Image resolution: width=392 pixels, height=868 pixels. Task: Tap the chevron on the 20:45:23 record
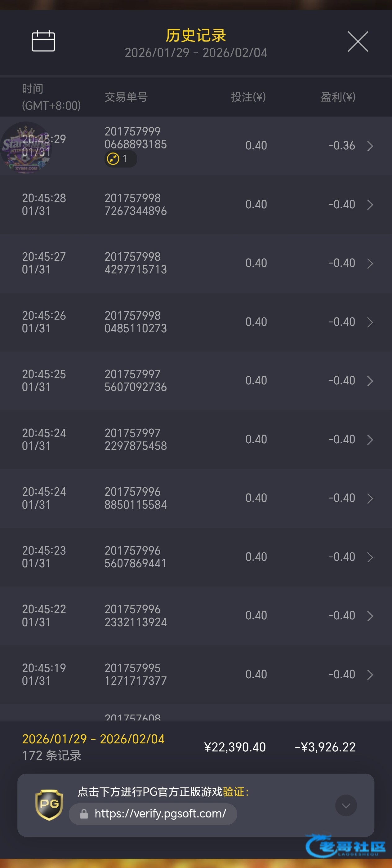[x=370, y=557]
